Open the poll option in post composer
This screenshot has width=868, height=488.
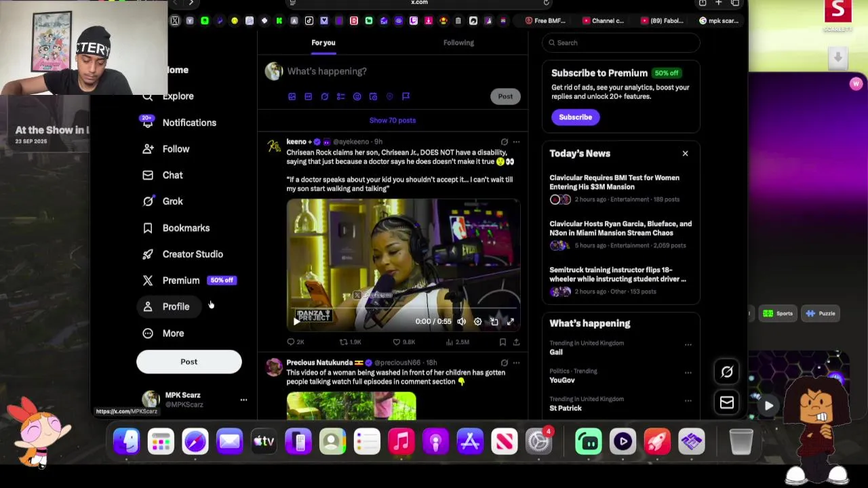(340, 96)
